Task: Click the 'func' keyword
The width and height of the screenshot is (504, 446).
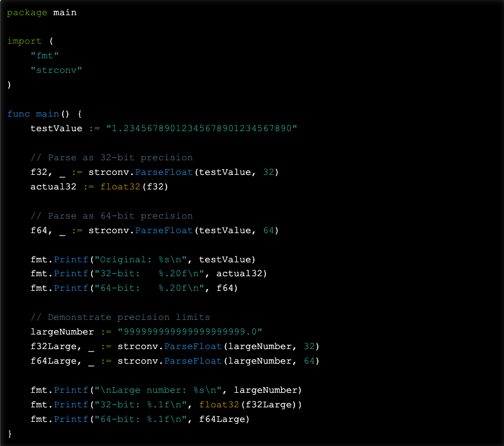Action: click(x=18, y=114)
